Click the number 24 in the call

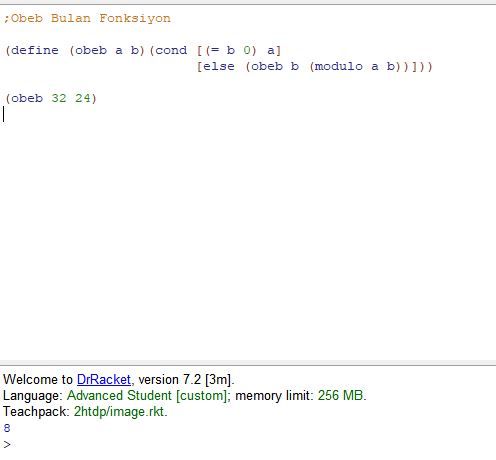(83, 98)
